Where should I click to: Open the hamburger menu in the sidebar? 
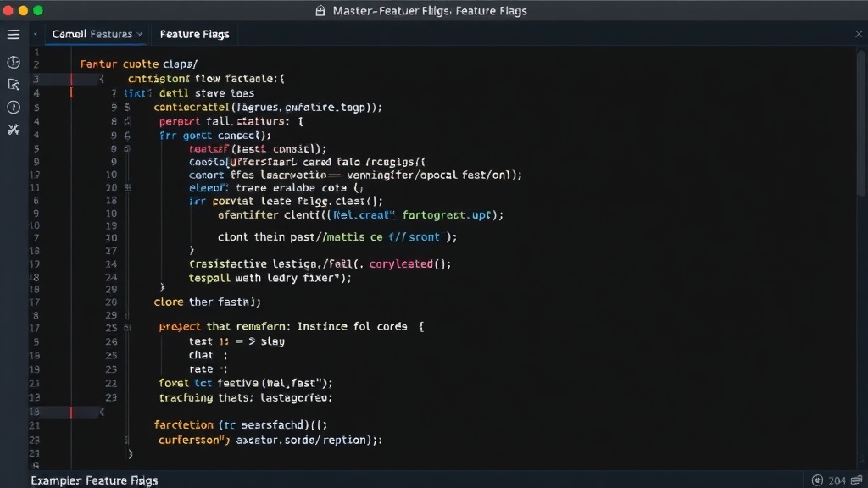point(14,34)
